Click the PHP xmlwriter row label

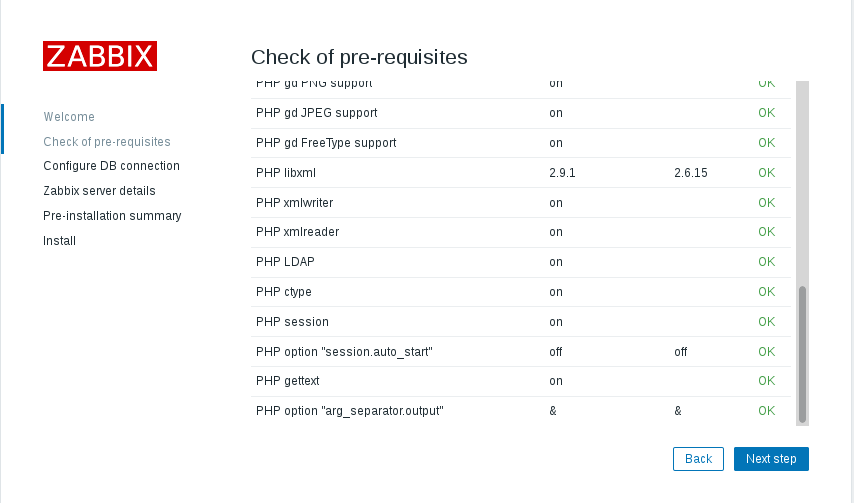click(x=295, y=203)
